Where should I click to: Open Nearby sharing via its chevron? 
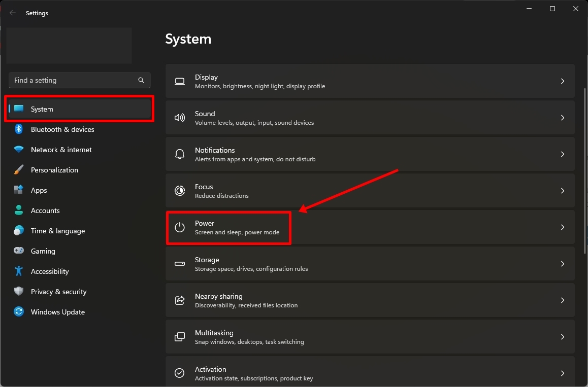[x=563, y=300]
